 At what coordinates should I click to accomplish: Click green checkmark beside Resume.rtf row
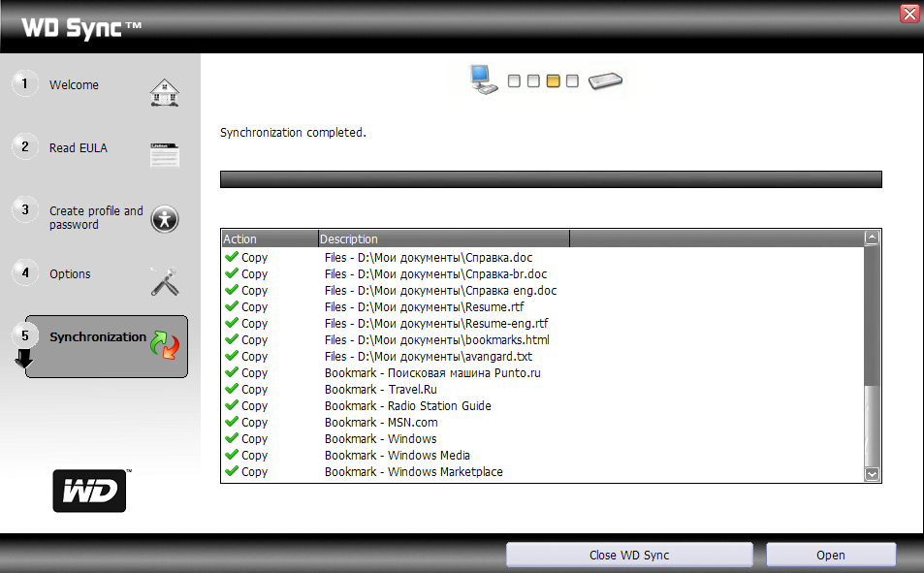click(232, 306)
